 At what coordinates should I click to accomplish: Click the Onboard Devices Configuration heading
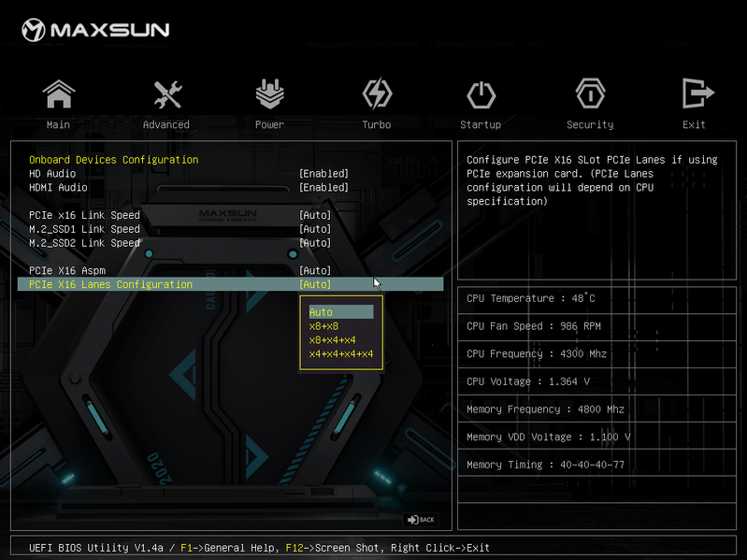(x=114, y=160)
